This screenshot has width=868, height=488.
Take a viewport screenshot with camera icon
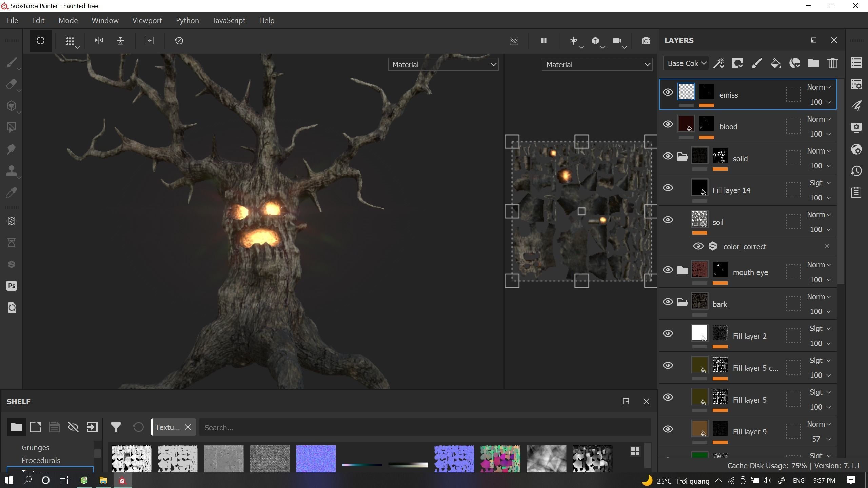click(x=646, y=41)
